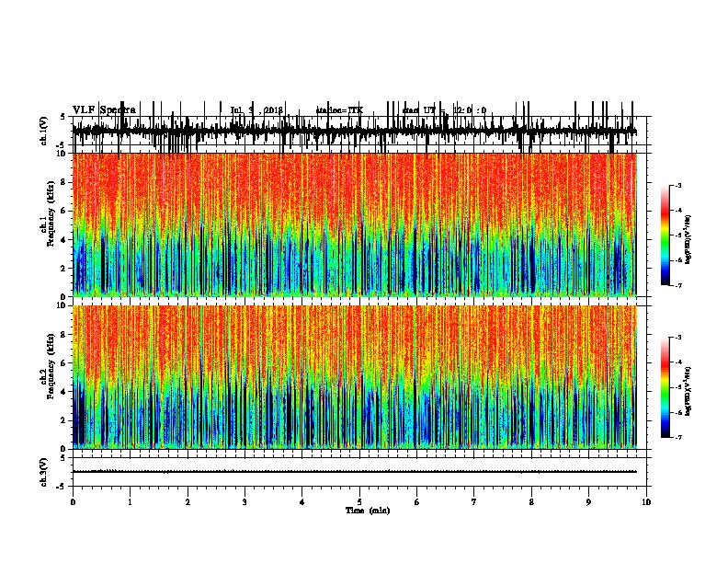
Task: Click the 1 minute tick label
Action: click(x=130, y=502)
